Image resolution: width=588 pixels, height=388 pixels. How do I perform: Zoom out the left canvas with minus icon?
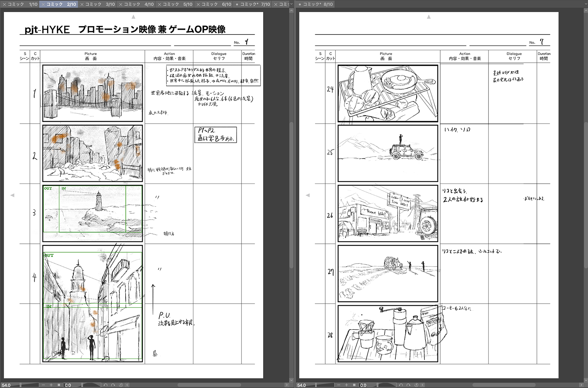[x=43, y=385]
